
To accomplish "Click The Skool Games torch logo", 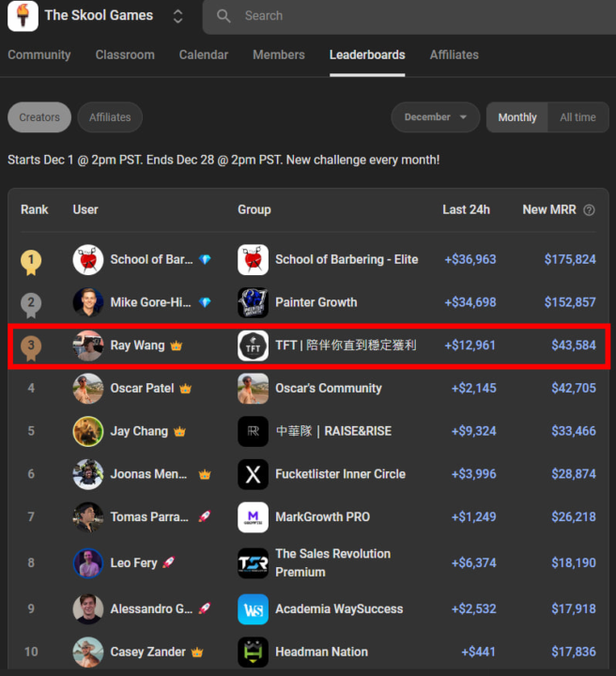I will 23,16.
